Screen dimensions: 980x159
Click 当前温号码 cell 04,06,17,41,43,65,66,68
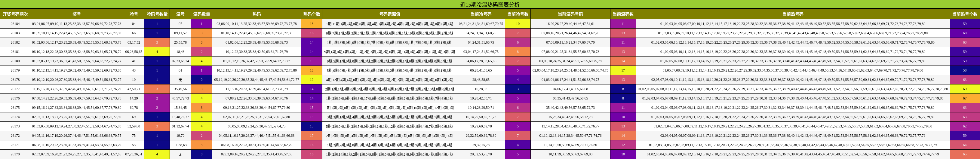(x=570, y=89)
